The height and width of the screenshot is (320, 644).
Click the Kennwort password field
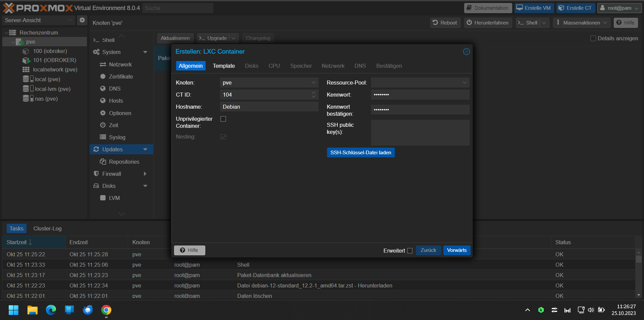pos(420,95)
